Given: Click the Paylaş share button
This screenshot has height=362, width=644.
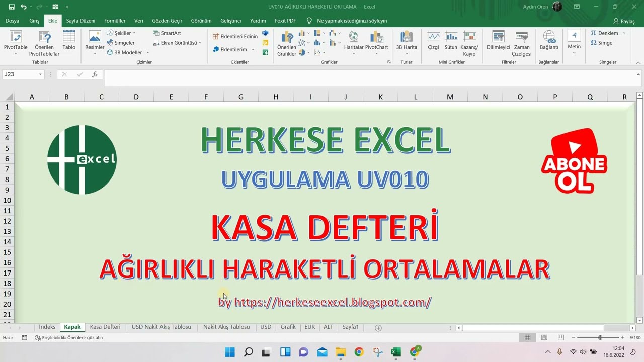Looking at the screenshot, I should click(x=624, y=21).
